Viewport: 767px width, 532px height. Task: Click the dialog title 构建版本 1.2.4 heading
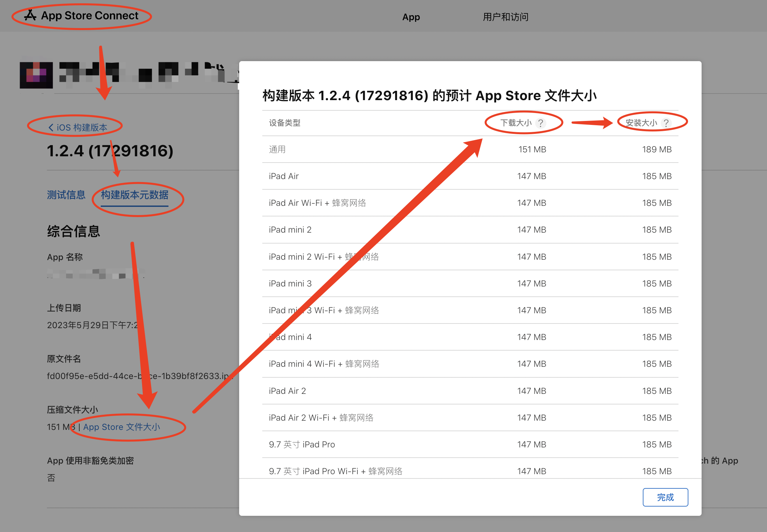tap(429, 96)
